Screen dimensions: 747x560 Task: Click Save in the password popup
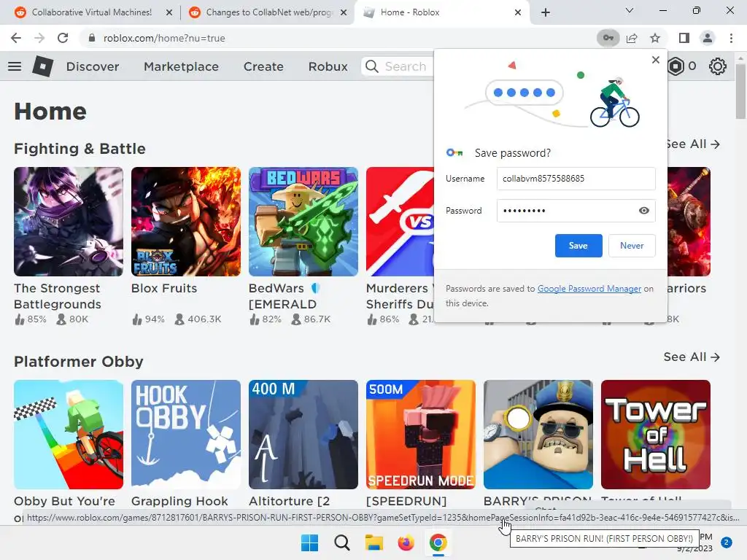point(578,246)
